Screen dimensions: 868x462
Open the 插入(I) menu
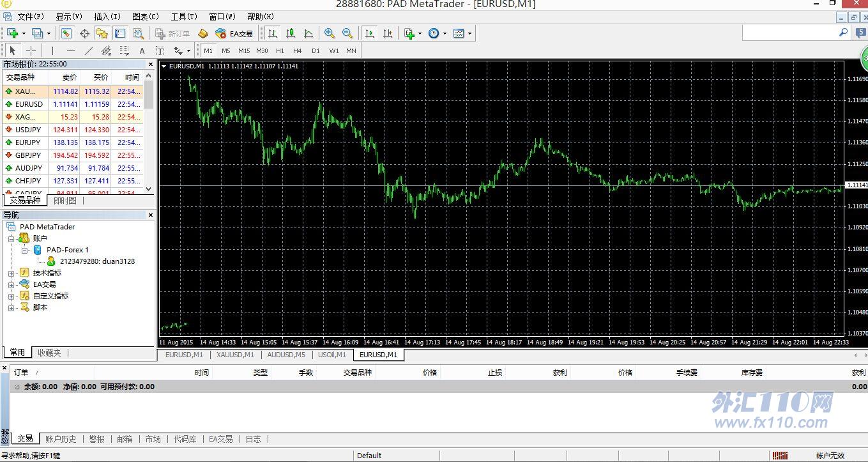click(107, 17)
